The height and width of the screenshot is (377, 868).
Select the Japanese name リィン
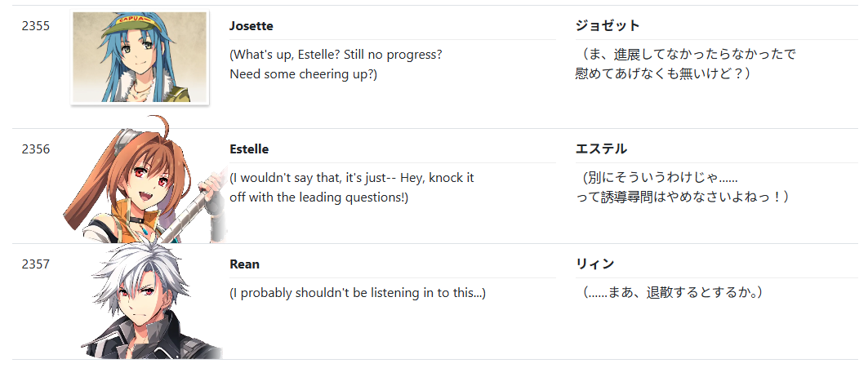(x=595, y=264)
